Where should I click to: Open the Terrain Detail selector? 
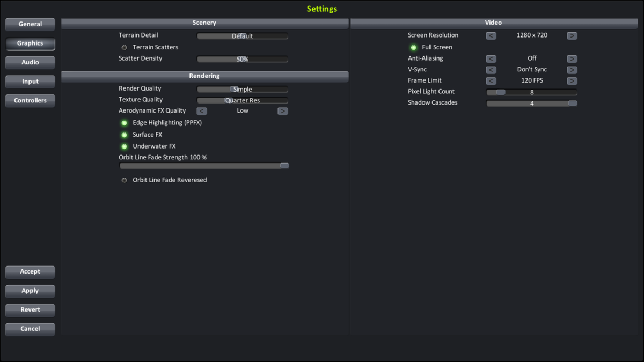click(x=242, y=36)
